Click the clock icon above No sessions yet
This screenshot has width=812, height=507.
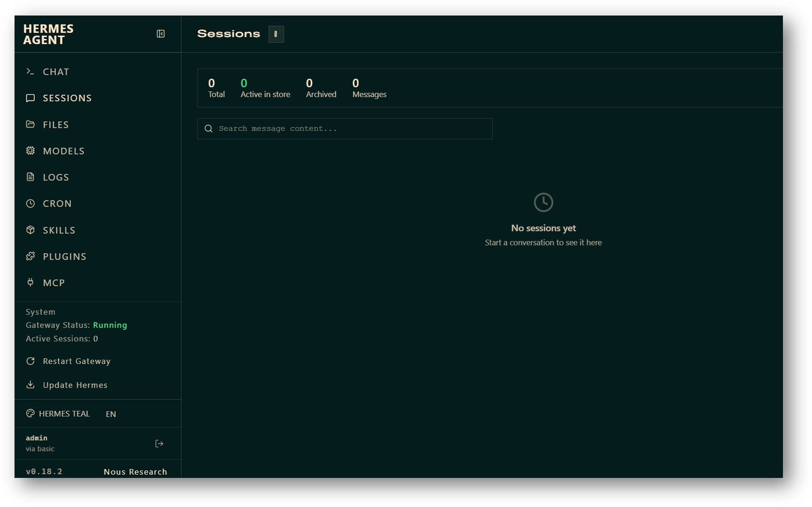[543, 203]
